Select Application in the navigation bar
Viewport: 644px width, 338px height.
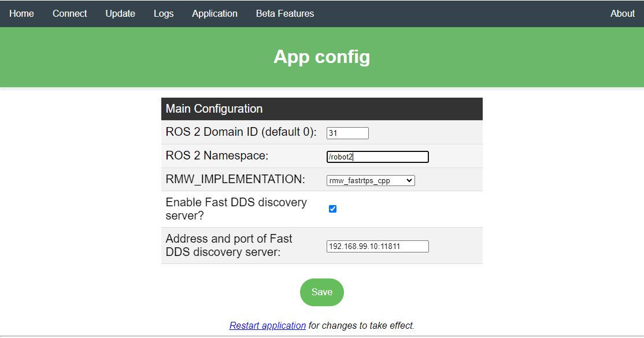point(214,13)
